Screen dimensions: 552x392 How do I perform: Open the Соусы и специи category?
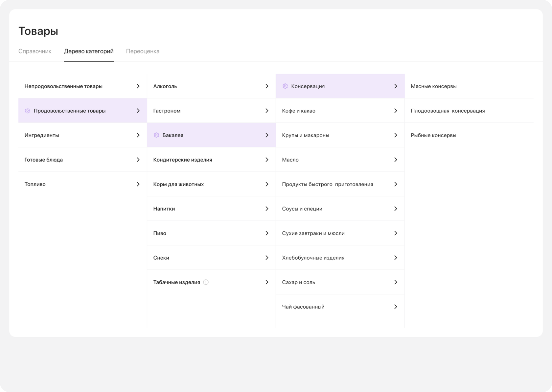tap(302, 209)
